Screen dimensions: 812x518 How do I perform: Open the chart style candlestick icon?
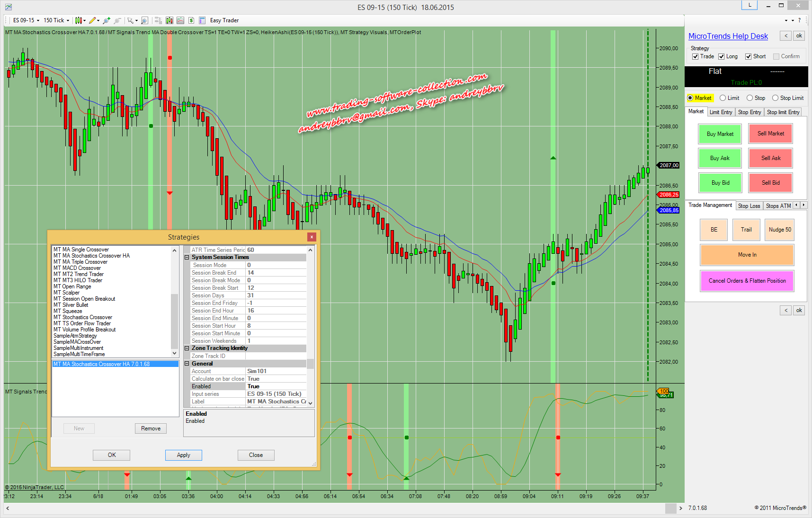click(79, 20)
